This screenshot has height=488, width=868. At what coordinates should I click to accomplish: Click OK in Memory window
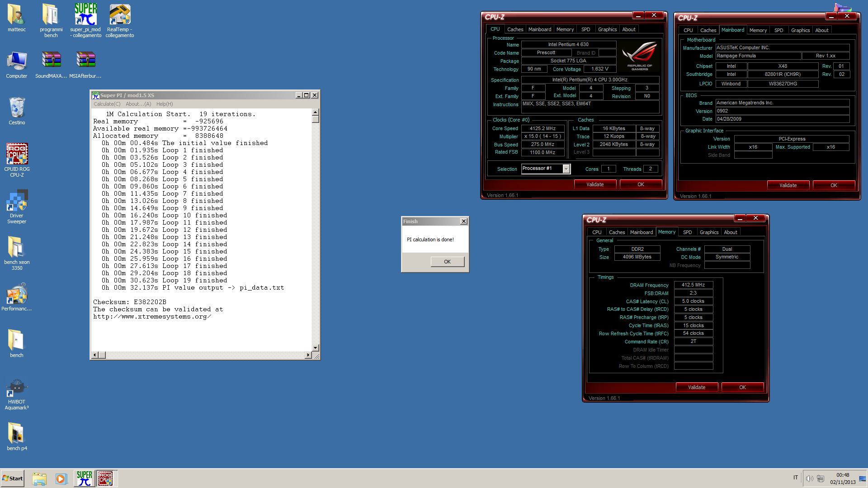click(x=742, y=387)
